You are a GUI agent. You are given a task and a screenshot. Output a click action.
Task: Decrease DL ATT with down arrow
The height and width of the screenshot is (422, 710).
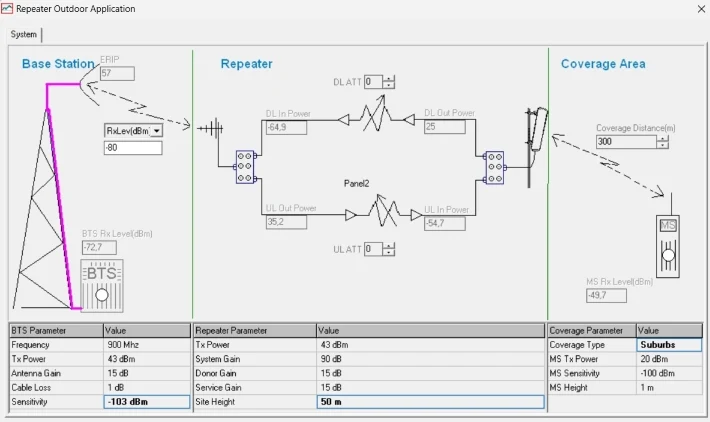389,85
